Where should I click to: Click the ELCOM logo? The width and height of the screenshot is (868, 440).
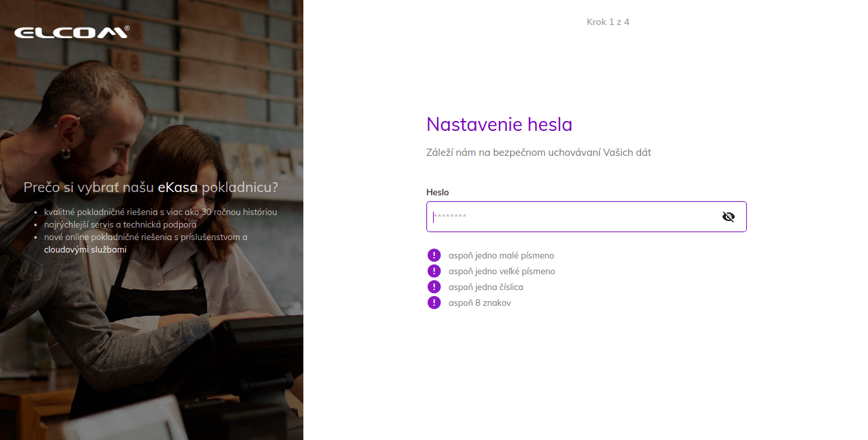72,32
